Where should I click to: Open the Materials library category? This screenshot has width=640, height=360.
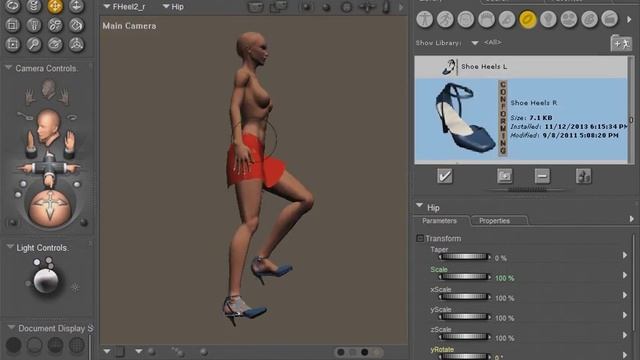[589, 19]
